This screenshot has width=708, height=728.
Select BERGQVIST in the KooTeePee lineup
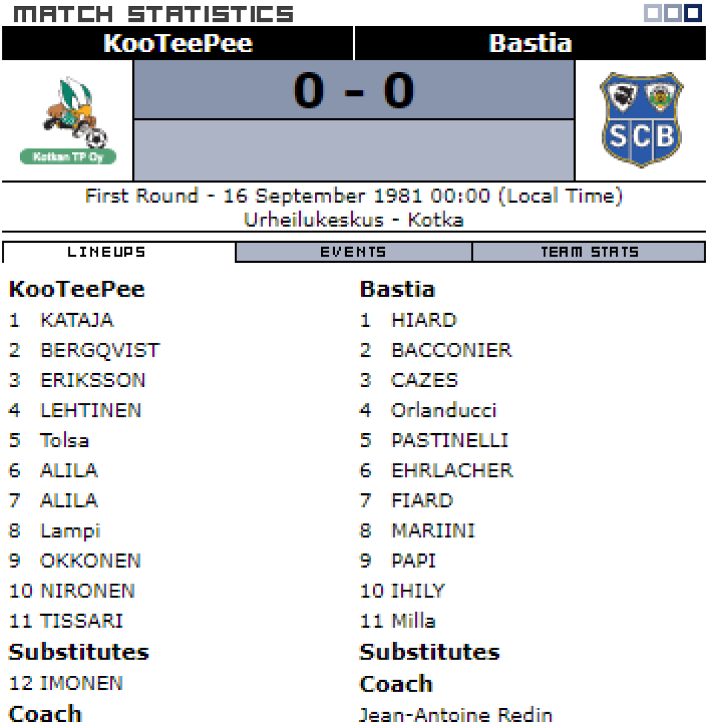tap(99, 350)
